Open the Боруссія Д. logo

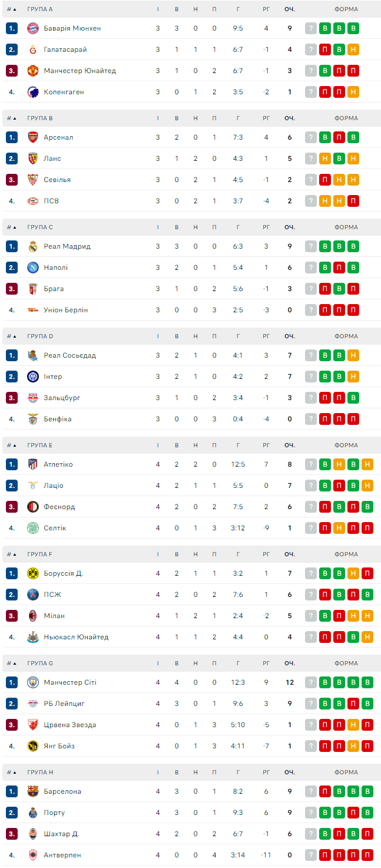[x=33, y=573]
